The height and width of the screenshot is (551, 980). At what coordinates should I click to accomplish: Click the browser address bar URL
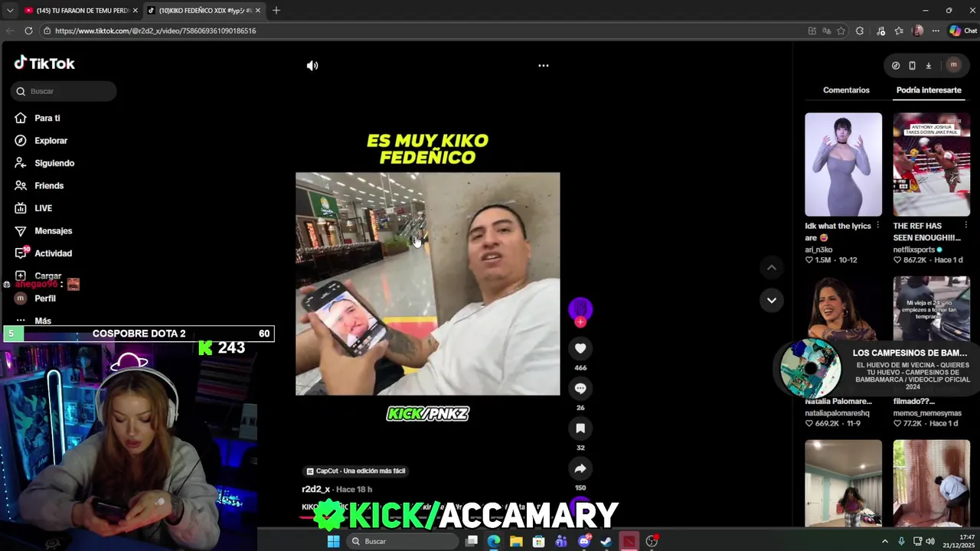click(155, 31)
